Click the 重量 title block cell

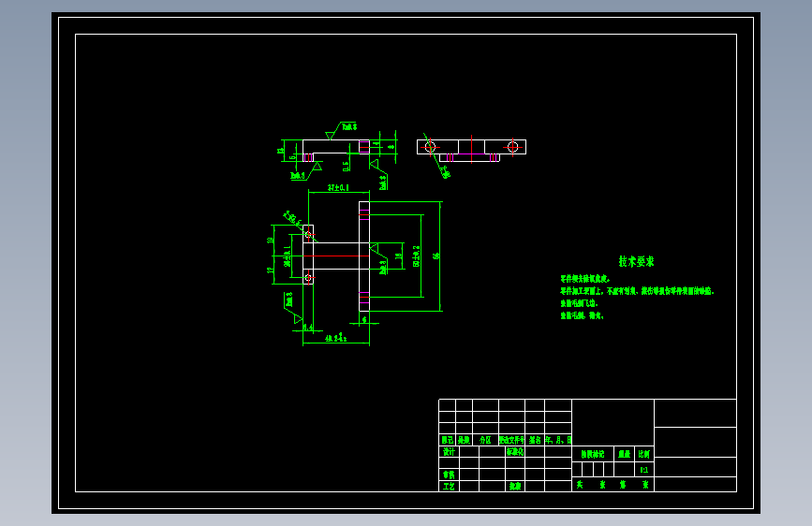point(624,454)
